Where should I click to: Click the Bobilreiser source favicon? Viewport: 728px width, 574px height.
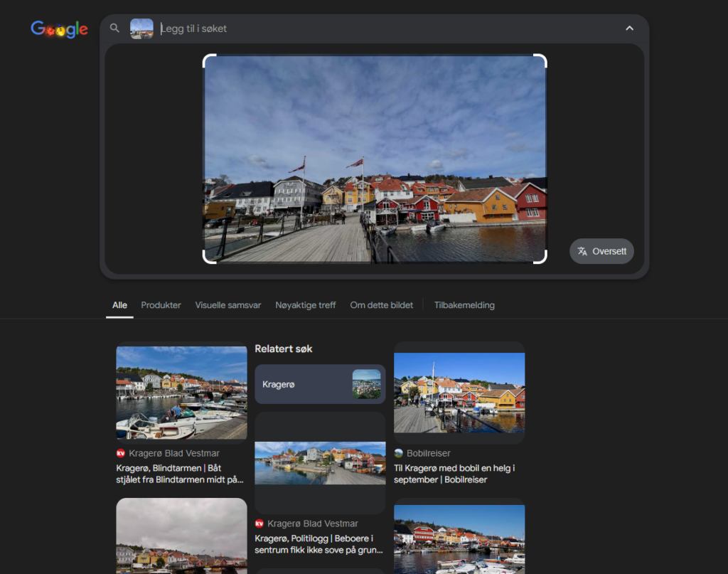399,453
